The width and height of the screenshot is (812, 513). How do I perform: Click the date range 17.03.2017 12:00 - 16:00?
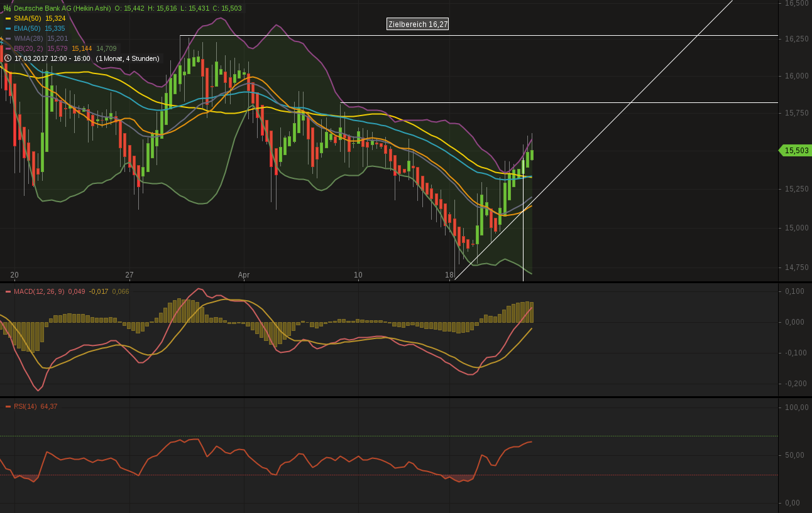(x=52, y=58)
